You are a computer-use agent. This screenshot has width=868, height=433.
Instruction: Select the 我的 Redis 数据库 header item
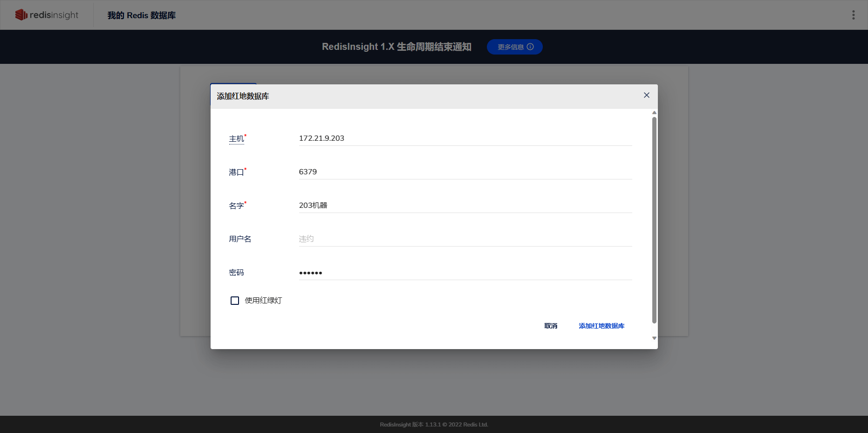coord(141,14)
